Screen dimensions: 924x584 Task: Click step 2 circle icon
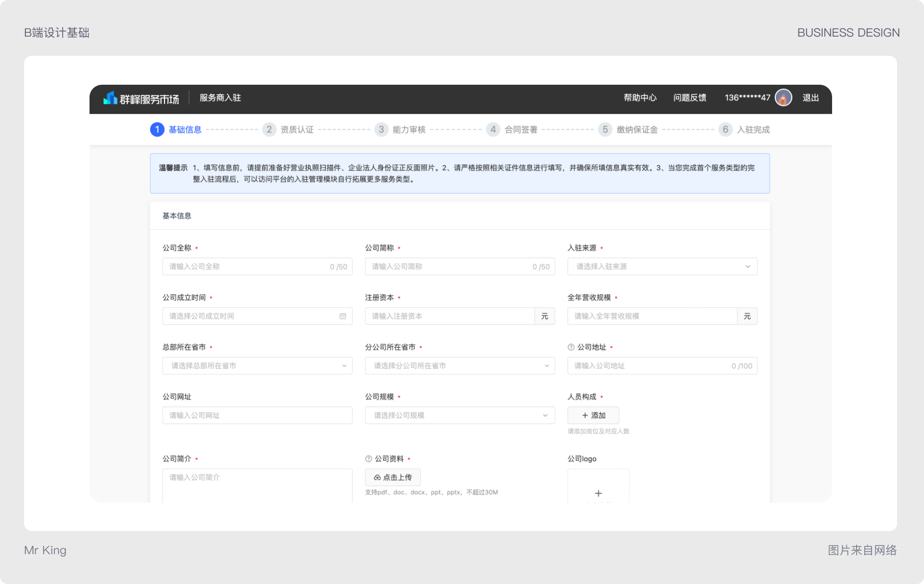[x=269, y=130]
